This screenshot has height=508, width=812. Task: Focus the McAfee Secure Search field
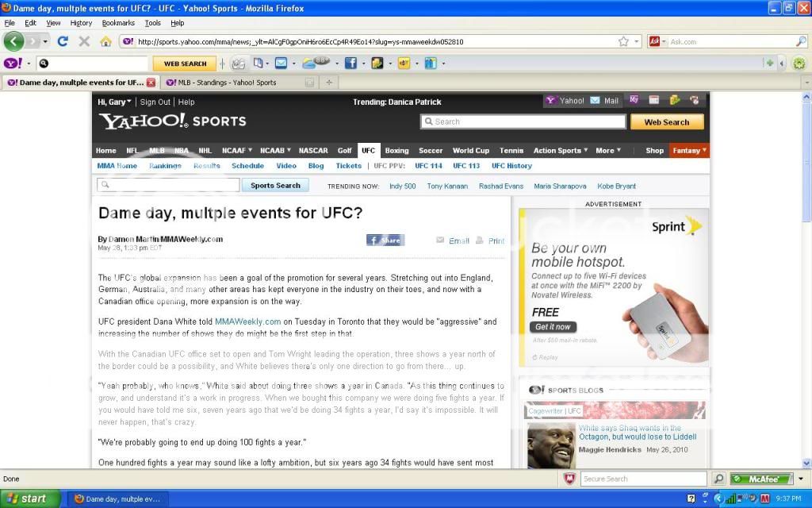[644, 479]
